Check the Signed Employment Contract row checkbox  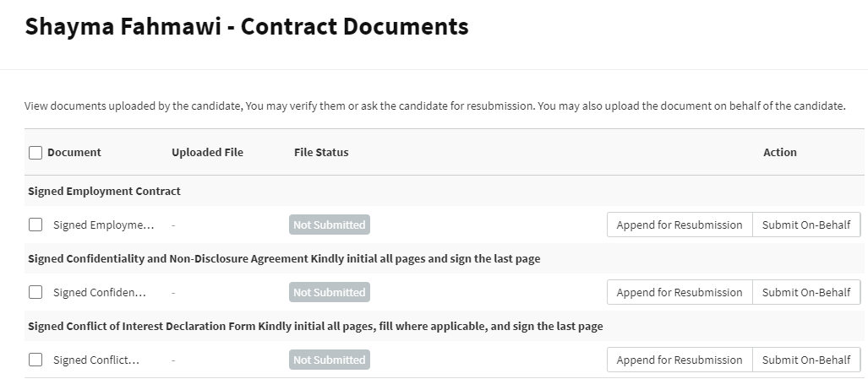point(35,225)
